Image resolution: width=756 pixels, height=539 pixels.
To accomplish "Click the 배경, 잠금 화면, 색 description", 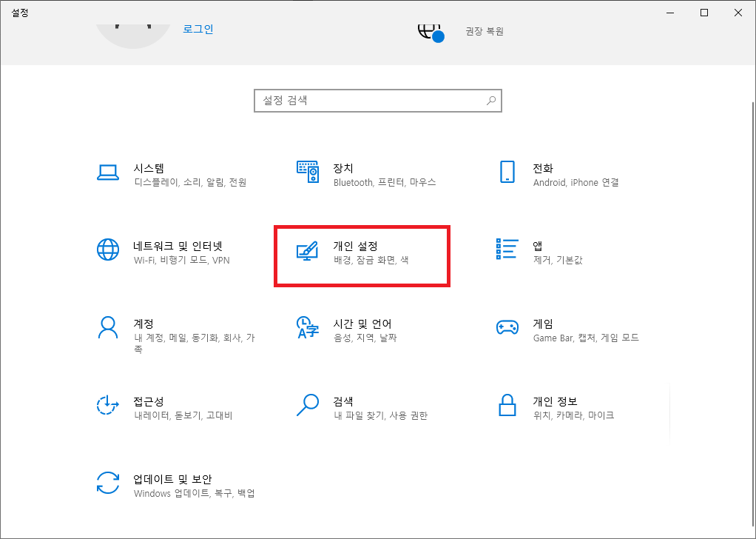I will [x=371, y=260].
